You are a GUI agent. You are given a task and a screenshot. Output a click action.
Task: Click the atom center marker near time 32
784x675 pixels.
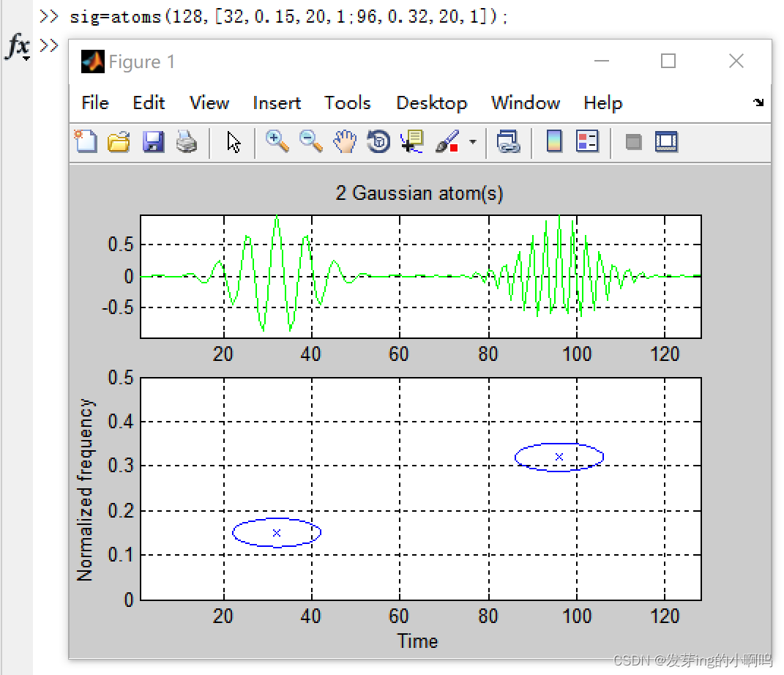[x=277, y=533]
